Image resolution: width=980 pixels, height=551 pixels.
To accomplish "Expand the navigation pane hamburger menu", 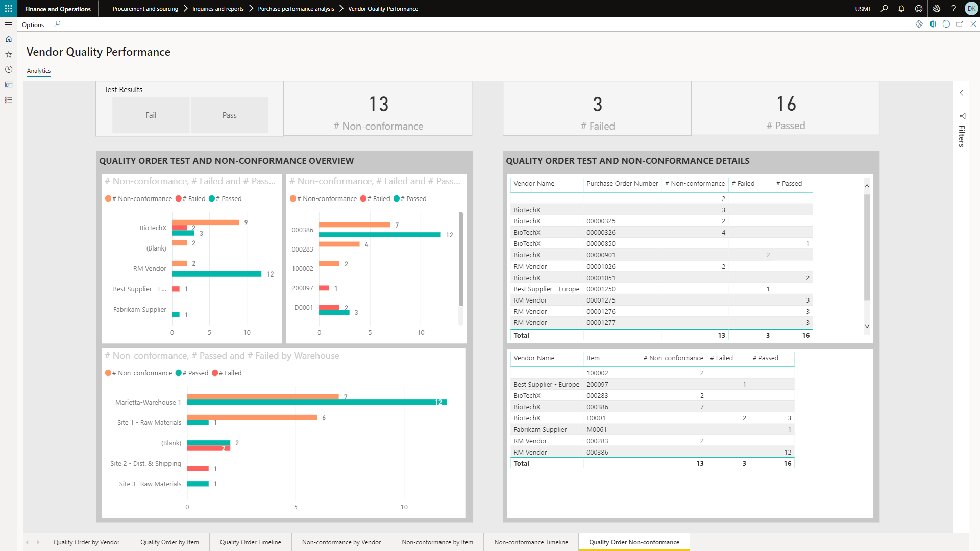I will pos(9,24).
